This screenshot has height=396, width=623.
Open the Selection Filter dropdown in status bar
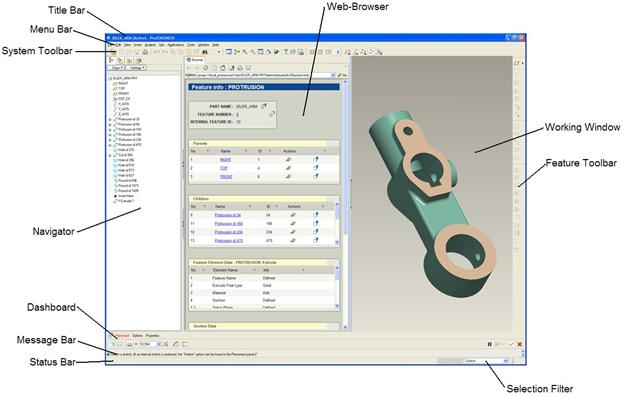coord(487,361)
